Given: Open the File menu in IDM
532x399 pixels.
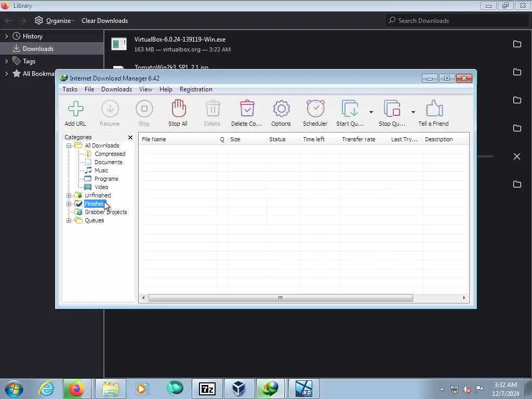Looking at the screenshot, I should (89, 89).
